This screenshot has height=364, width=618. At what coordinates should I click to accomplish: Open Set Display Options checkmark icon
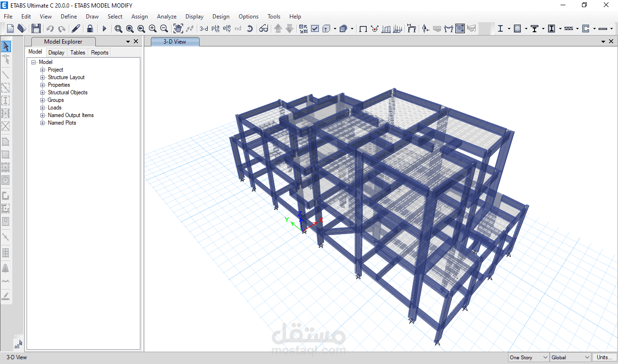click(x=315, y=28)
